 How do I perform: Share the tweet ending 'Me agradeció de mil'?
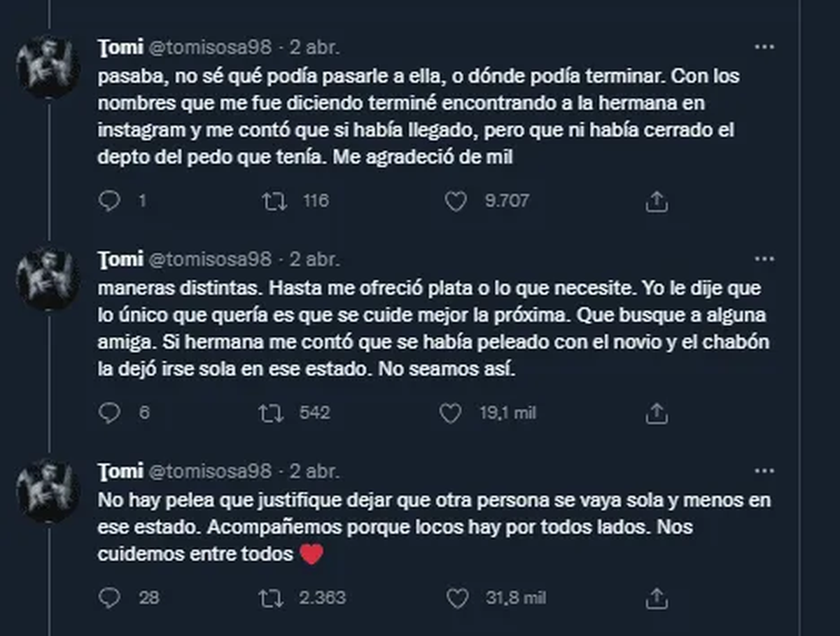[657, 202]
